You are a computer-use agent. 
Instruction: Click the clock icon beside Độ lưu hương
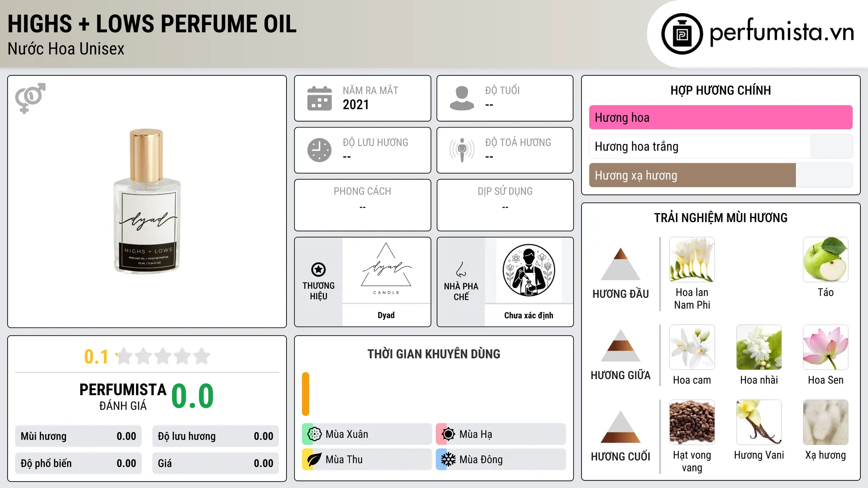(x=320, y=150)
